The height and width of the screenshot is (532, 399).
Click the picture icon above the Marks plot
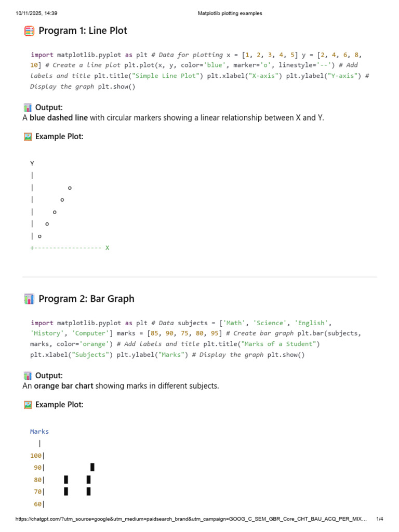[x=28, y=405]
